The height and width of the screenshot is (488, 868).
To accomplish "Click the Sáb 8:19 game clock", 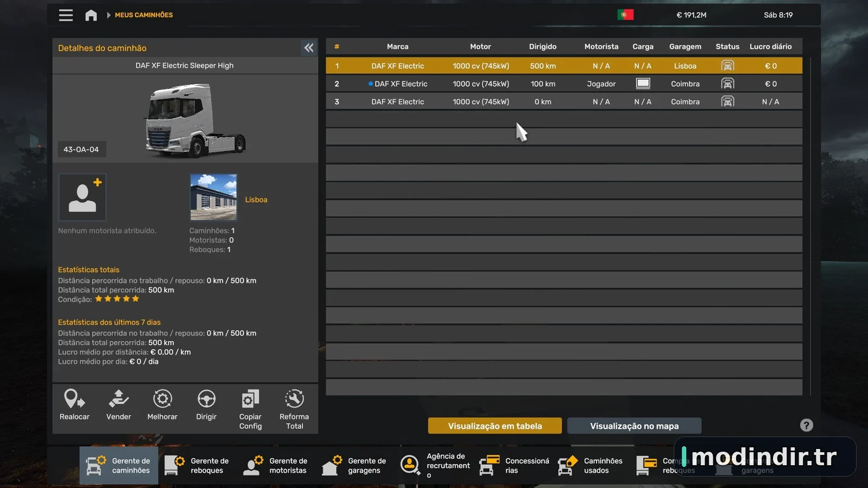I will (778, 15).
